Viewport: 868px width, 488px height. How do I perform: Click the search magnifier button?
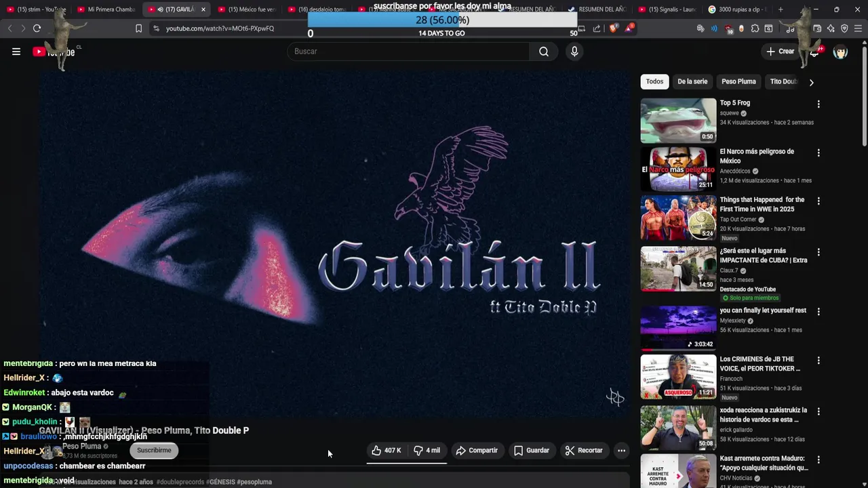(x=544, y=52)
